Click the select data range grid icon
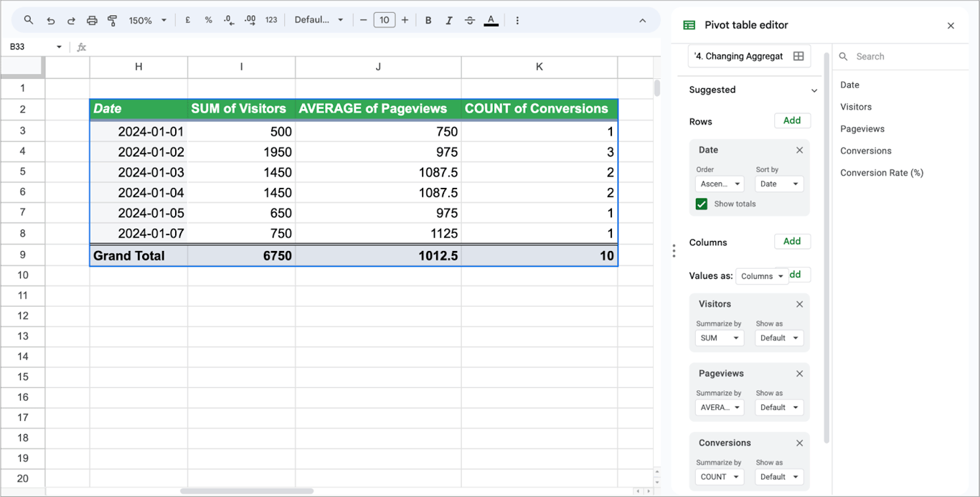The height and width of the screenshot is (497, 980). (798, 56)
